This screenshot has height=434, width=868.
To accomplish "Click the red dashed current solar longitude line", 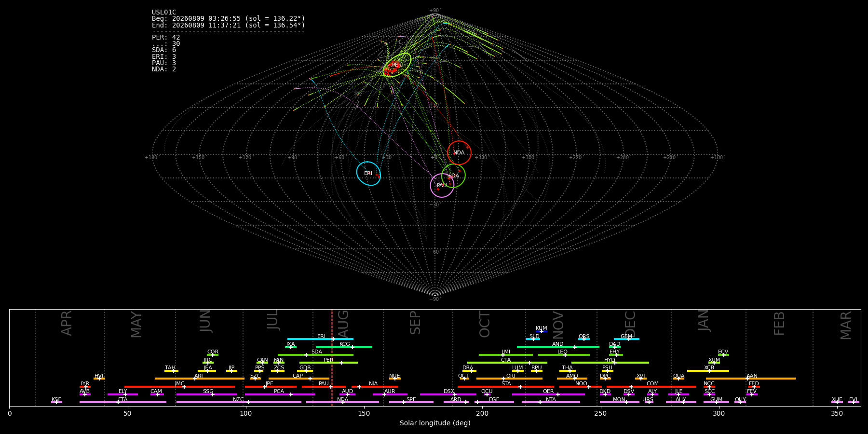I will [x=332, y=357].
